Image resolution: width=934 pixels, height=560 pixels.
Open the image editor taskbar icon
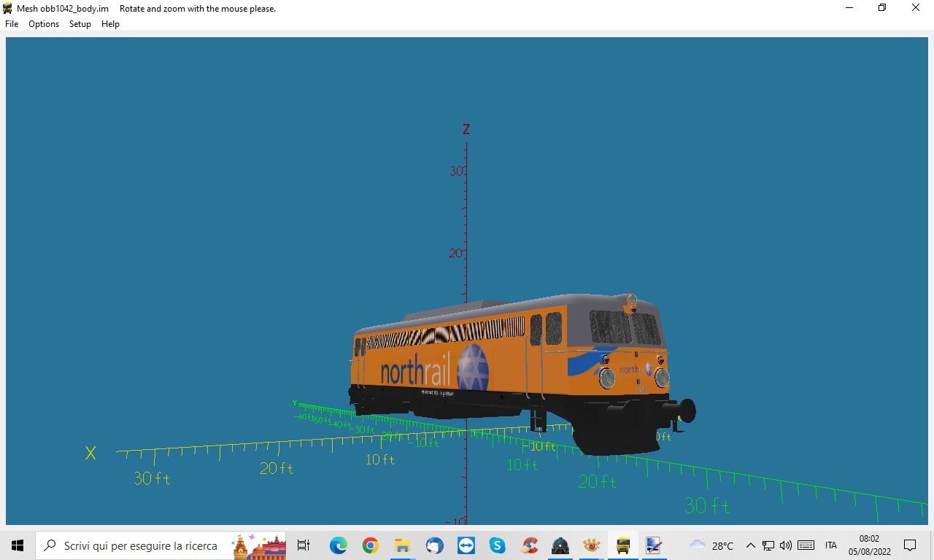point(654,545)
